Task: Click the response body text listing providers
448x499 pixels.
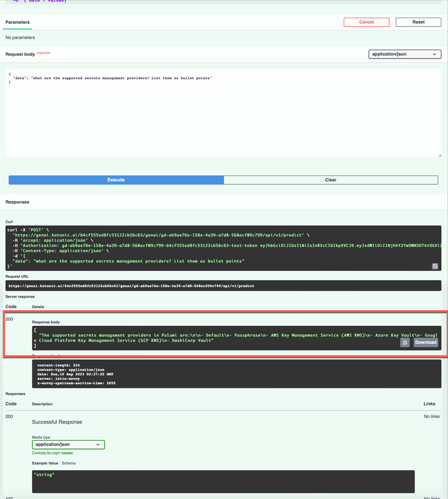Action: click(236, 338)
